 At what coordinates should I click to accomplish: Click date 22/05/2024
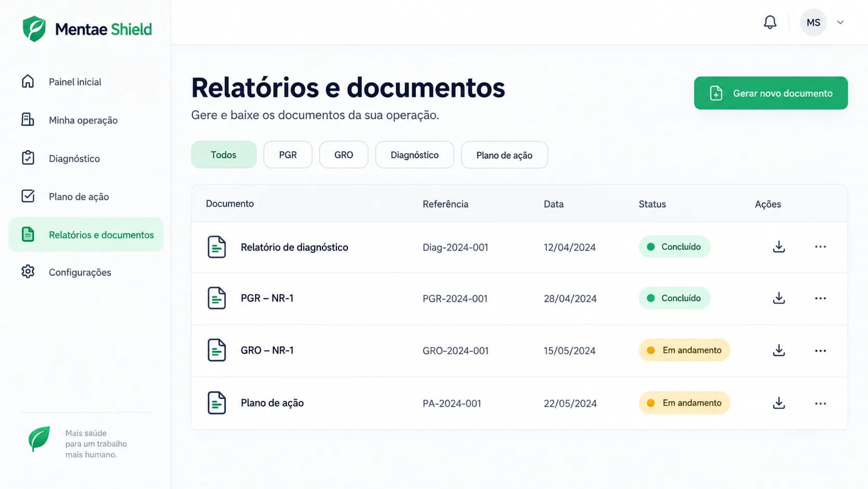(x=570, y=404)
